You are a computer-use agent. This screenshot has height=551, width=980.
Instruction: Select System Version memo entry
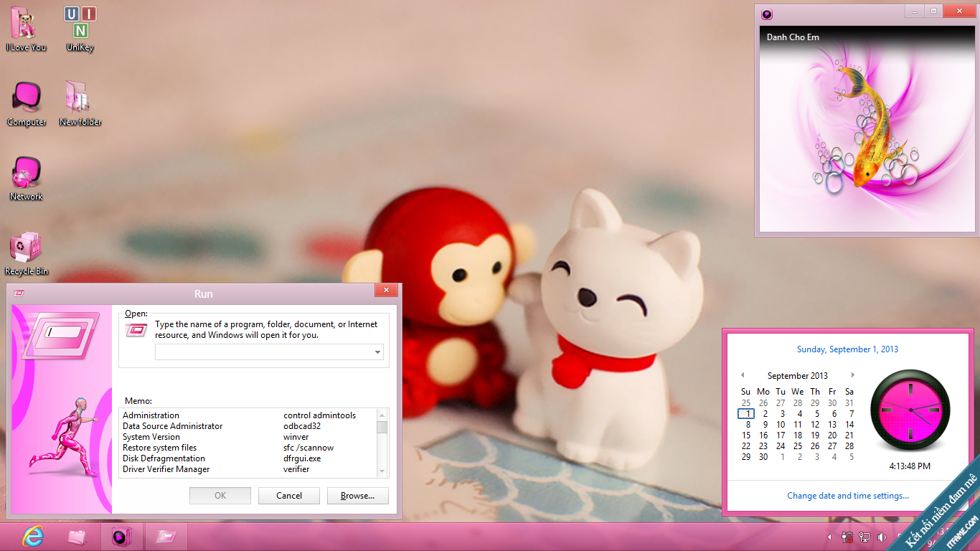click(x=151, y=437)
